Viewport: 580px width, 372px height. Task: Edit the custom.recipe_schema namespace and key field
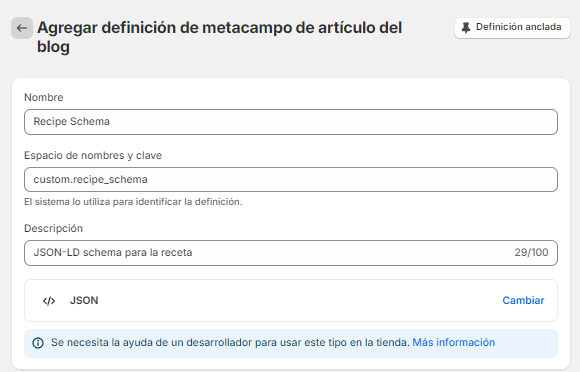[291, 180]
